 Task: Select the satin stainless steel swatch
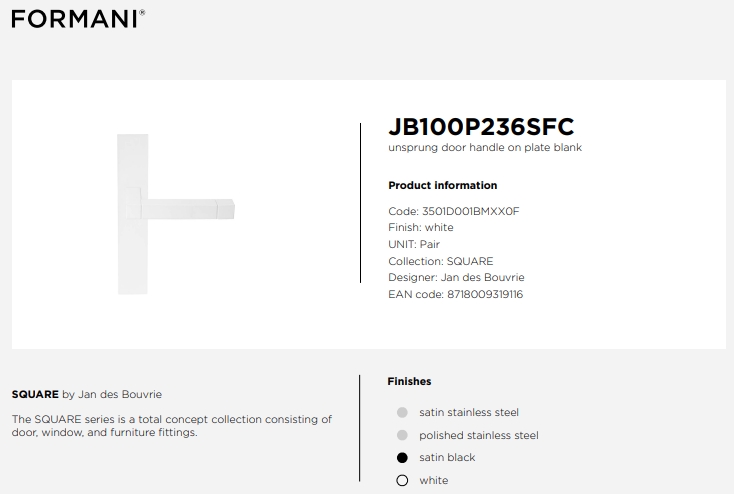click(x=402, y=413)
